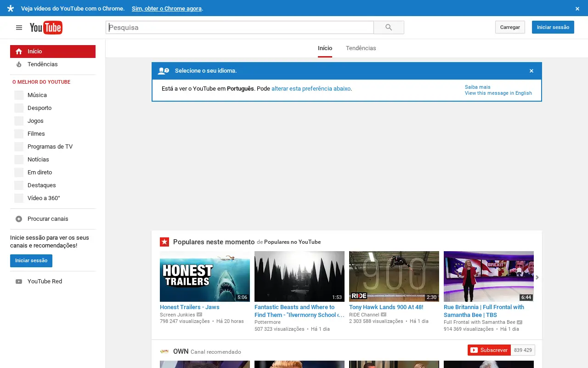This screenshot has height=368, width=588.
Task: Open the Tony Hawk 900 thumbnail
Action: point(394,276)
